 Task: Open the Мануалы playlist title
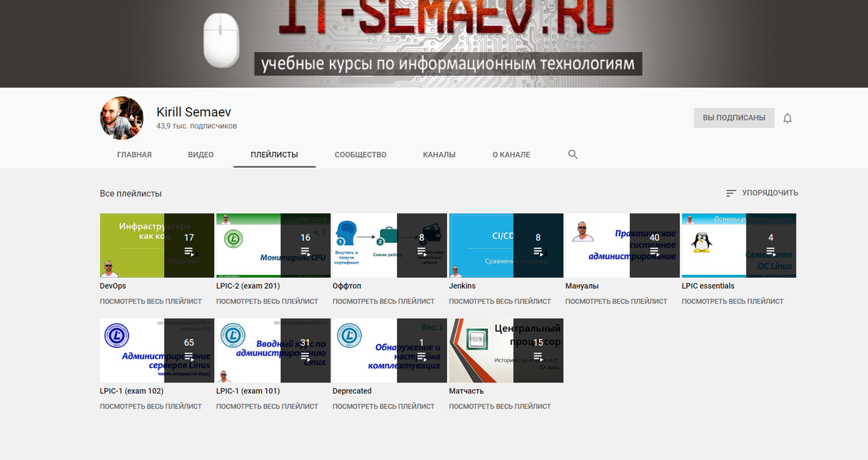point(582,286)
